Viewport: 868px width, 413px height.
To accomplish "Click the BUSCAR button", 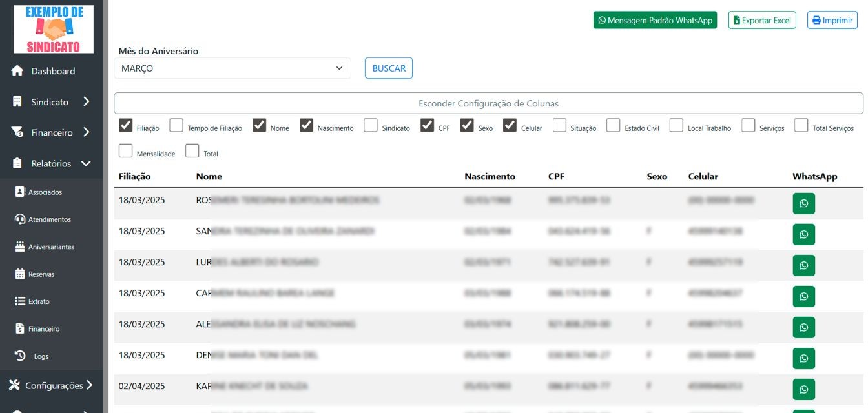I will 388,68.
